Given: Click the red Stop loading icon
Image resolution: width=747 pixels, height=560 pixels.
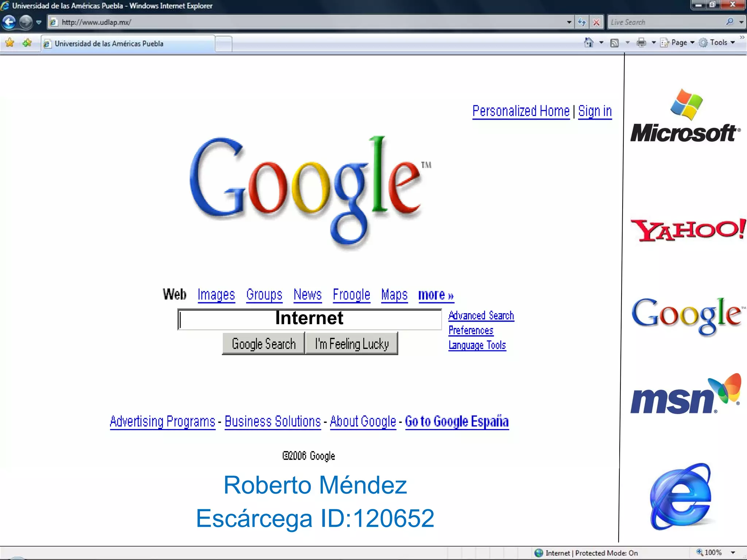Looking at the screenshot, I should (x=596, y=22).
